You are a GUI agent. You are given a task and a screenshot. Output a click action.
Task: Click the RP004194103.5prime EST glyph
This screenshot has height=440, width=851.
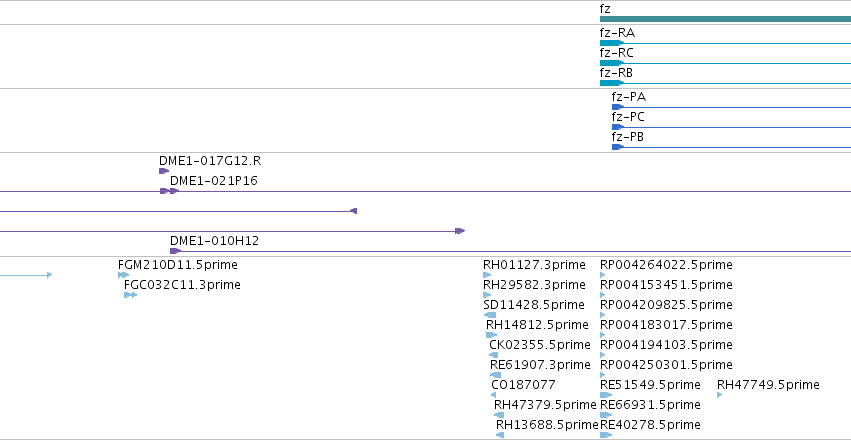point(602,355)
